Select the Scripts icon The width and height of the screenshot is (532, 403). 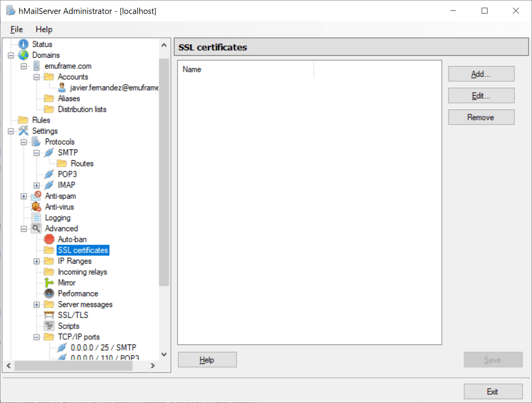pyautogui.click(x=49, y=326)
